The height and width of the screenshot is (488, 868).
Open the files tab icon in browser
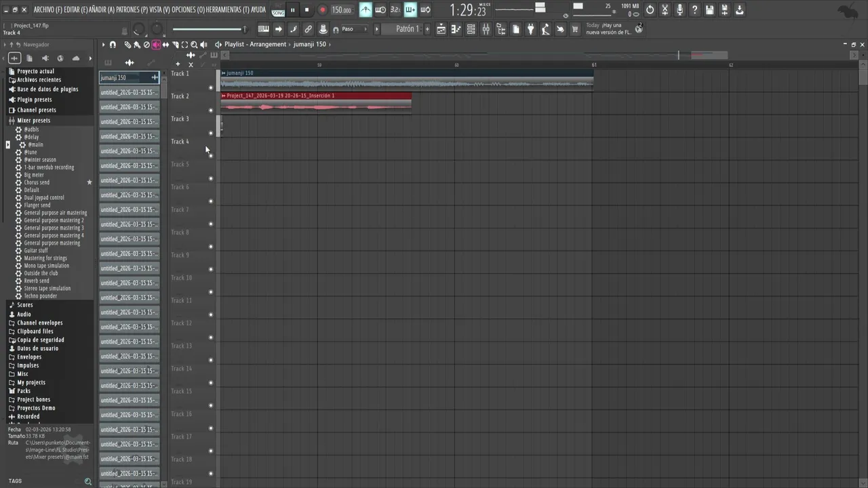(x=29, y=58)
